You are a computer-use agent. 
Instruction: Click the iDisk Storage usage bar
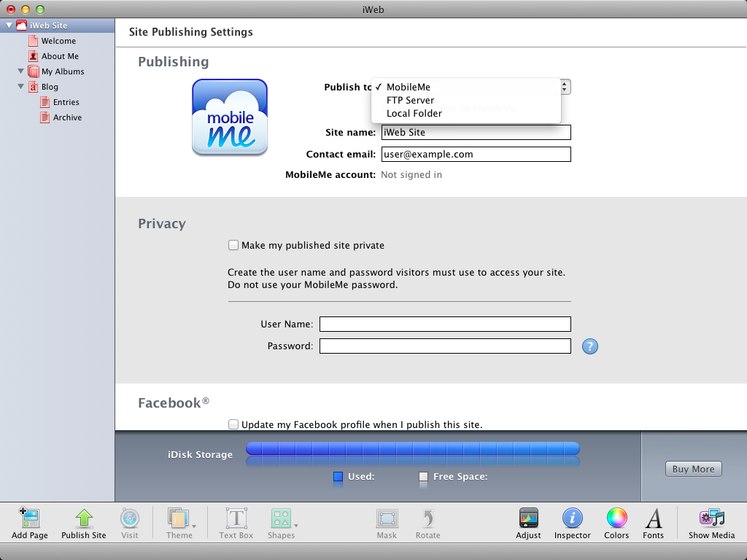pyautogui.click(x=413, y=448)
